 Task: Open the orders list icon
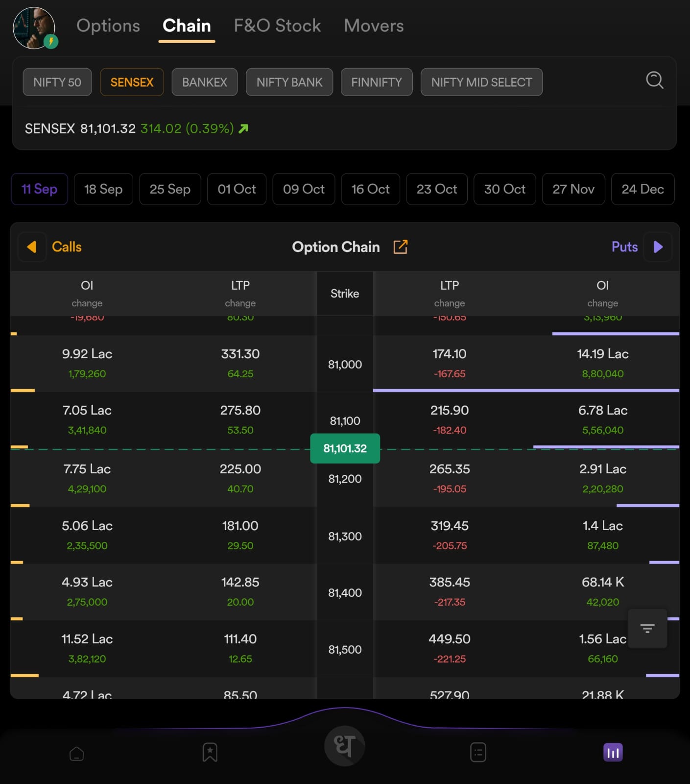point(478,753)
